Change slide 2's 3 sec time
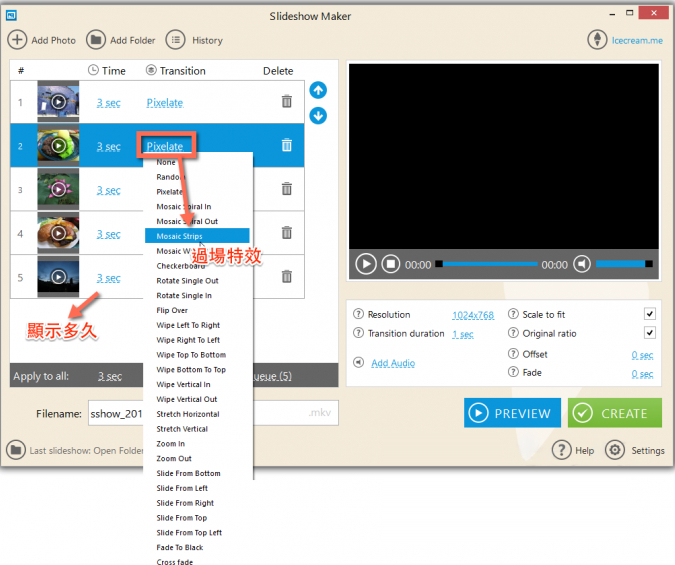This screenshot has width=675, height=565. point(108,147)
